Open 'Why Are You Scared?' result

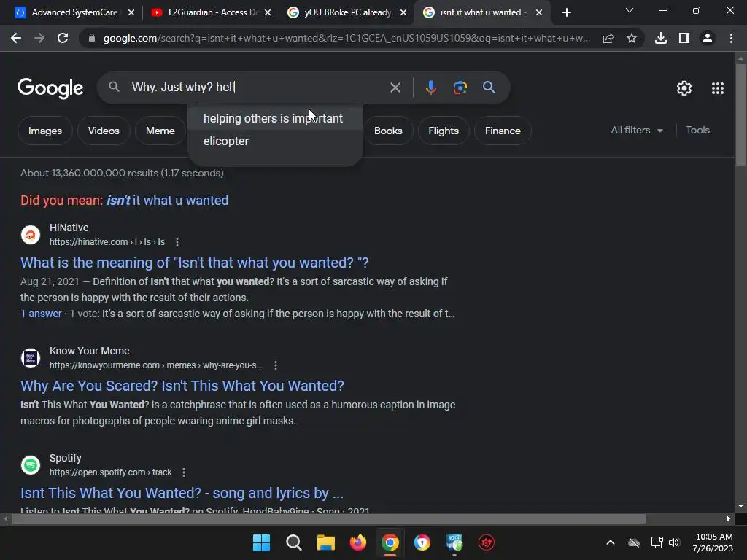pyautogui.click(x=182, y=386)
